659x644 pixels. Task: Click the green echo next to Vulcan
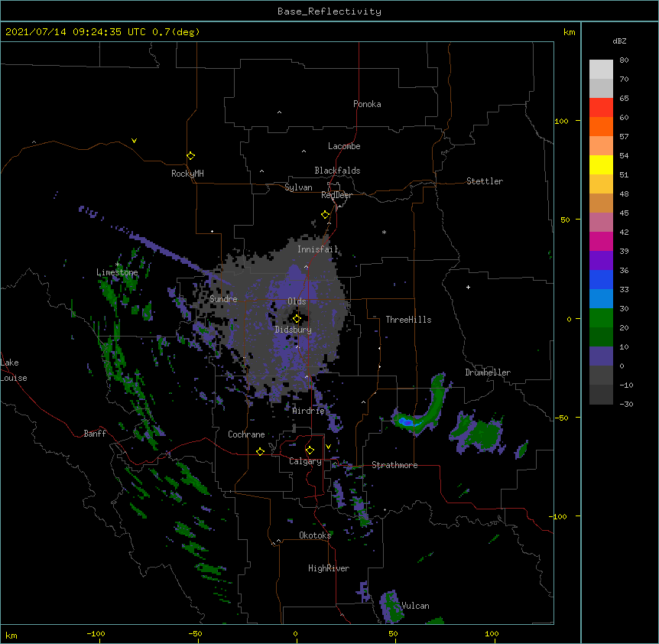click(x=391, y=607)
